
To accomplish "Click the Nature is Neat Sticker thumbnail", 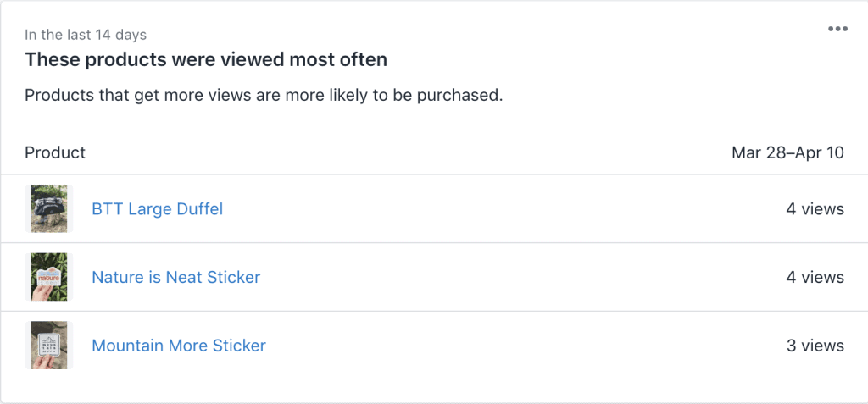I will coord(49,277).
